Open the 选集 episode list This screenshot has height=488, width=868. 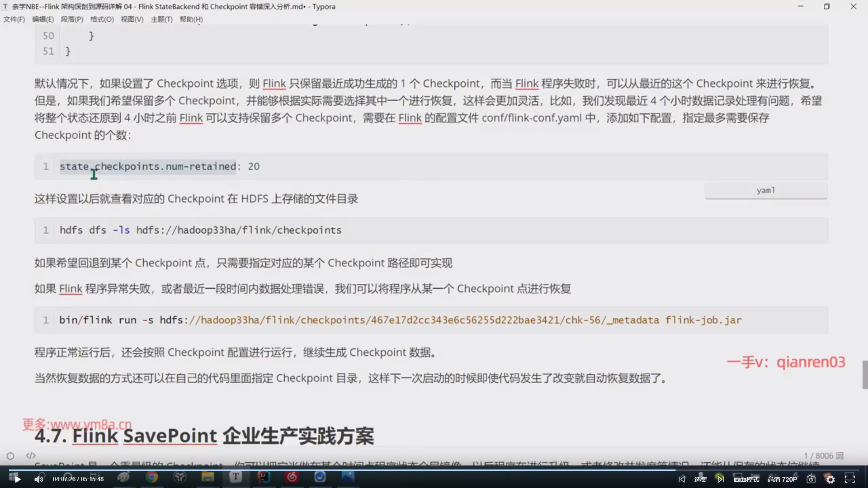pos(700,479)
